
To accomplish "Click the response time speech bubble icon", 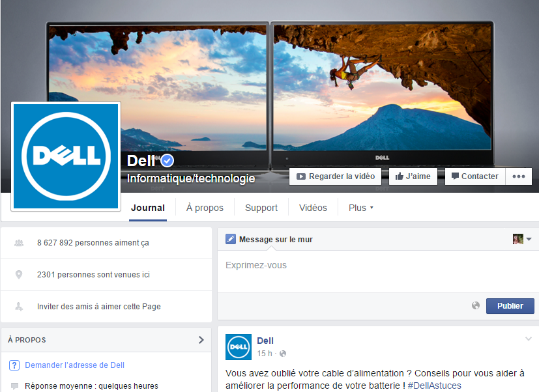I will (14, 386).
